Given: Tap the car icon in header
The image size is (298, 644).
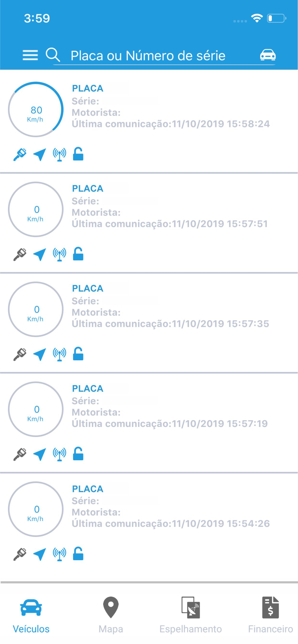Looking at the screenshot, I should (268, 55).
